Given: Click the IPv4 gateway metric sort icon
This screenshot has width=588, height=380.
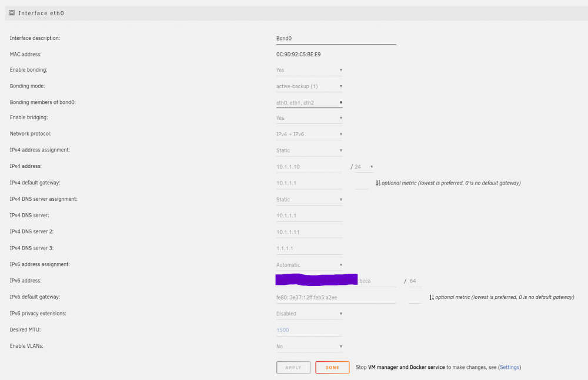Looking at the screenshot, I should (x=378, y=183).
